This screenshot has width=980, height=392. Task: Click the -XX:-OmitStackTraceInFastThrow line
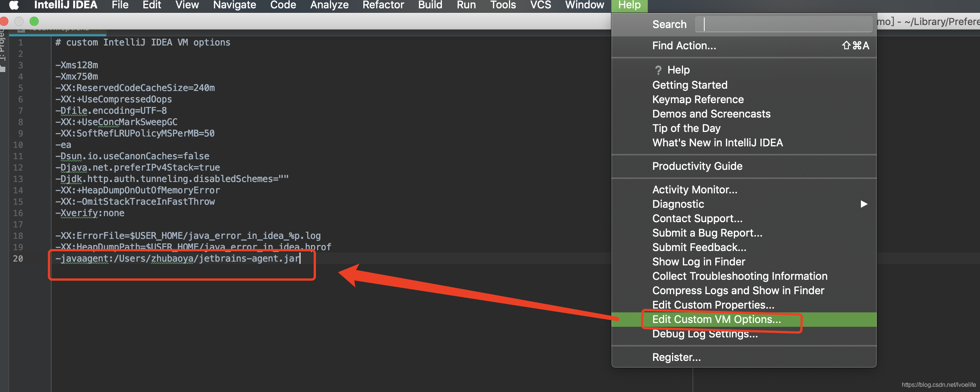coord(135,202)
